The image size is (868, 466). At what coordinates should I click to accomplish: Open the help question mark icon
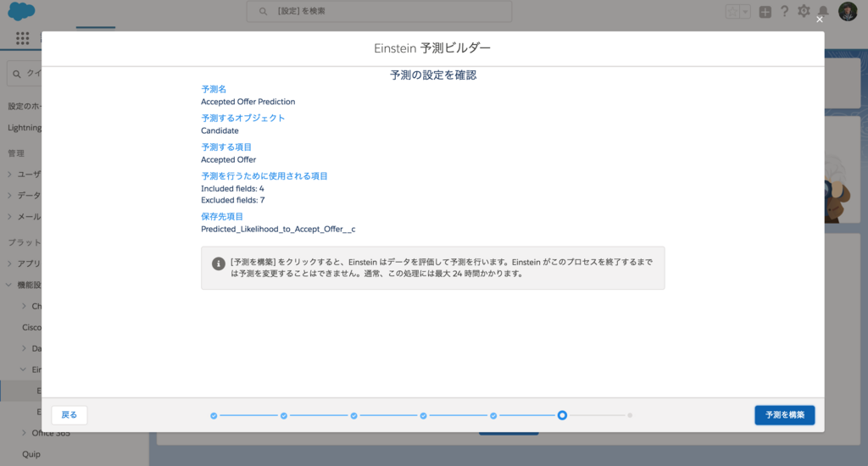point(784,12)
